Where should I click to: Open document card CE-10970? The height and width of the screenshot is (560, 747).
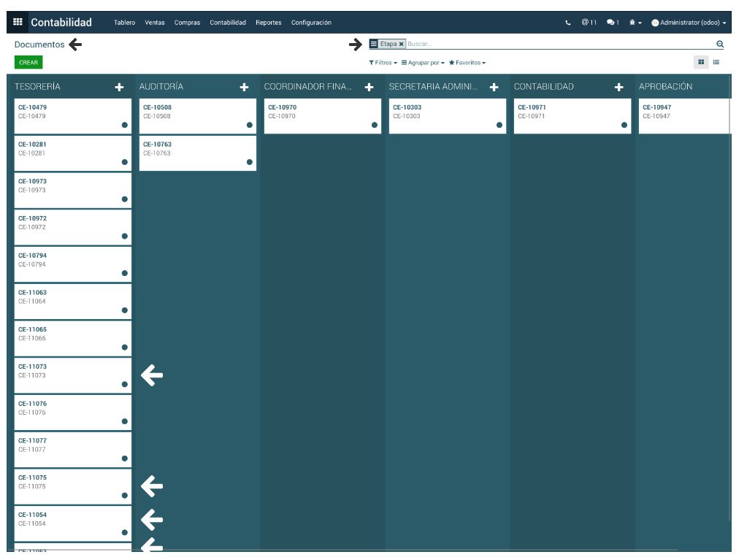point(322,115)
